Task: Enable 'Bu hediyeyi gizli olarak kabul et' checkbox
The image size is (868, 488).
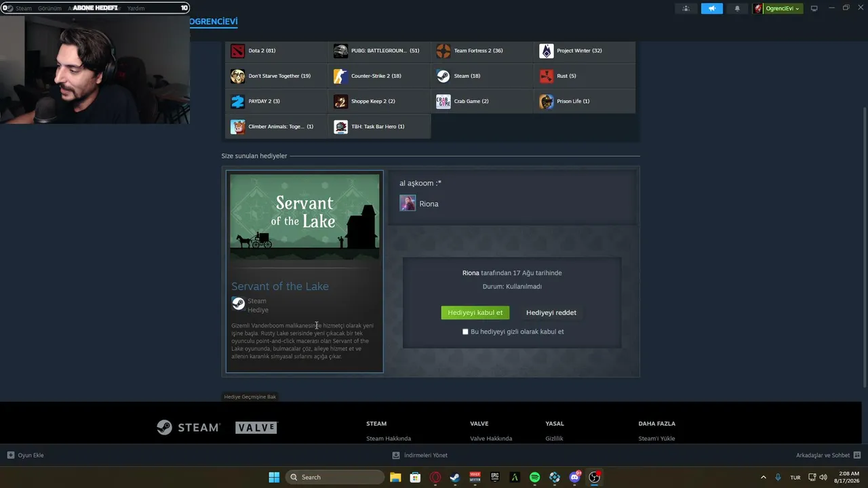Action: (465, 331)
